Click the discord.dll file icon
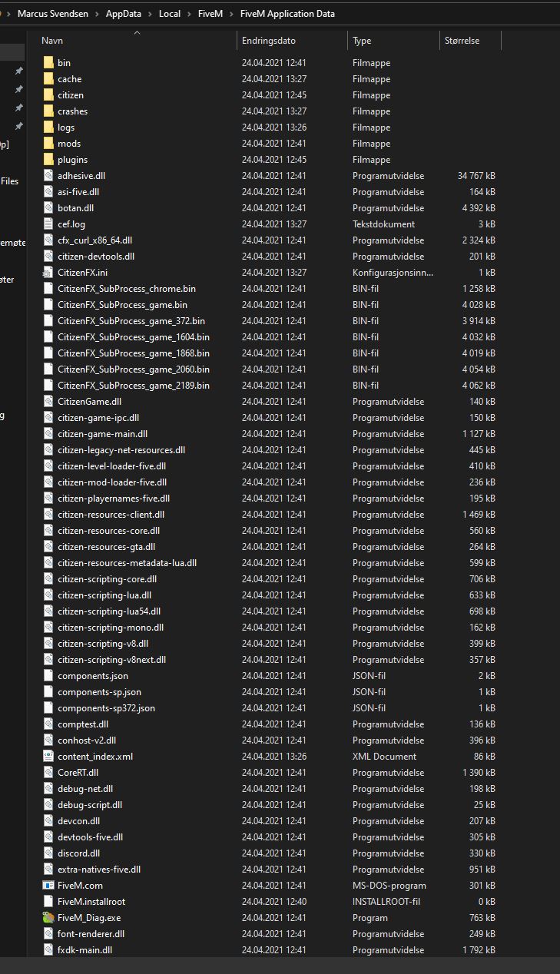The image size is (560, 974). (48, 853)
